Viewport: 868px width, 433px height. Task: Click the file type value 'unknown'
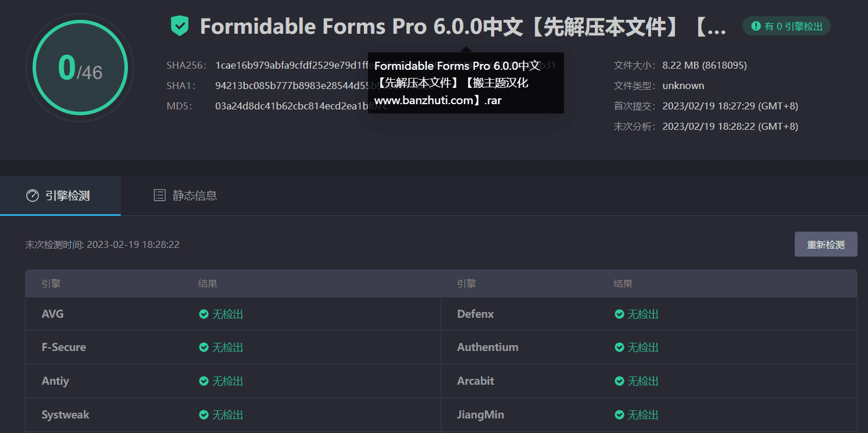click(683, 86)
